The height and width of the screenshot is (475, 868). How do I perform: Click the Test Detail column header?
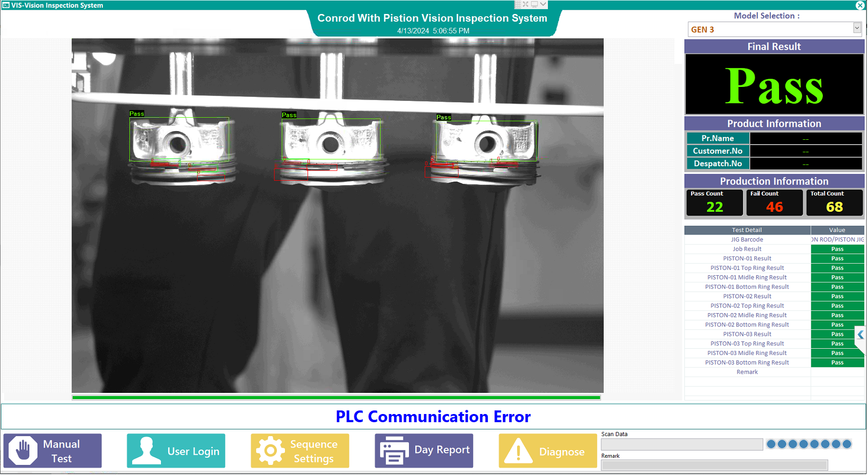(746, 230)
